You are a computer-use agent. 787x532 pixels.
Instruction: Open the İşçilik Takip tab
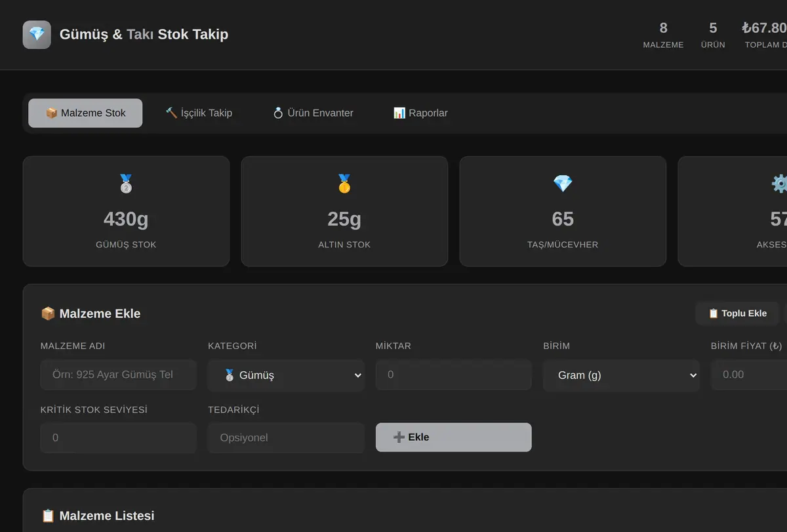199,113
